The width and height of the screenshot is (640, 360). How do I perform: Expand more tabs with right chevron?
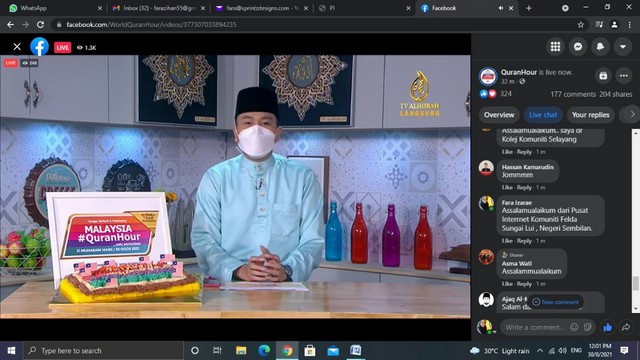coord(632,115)
